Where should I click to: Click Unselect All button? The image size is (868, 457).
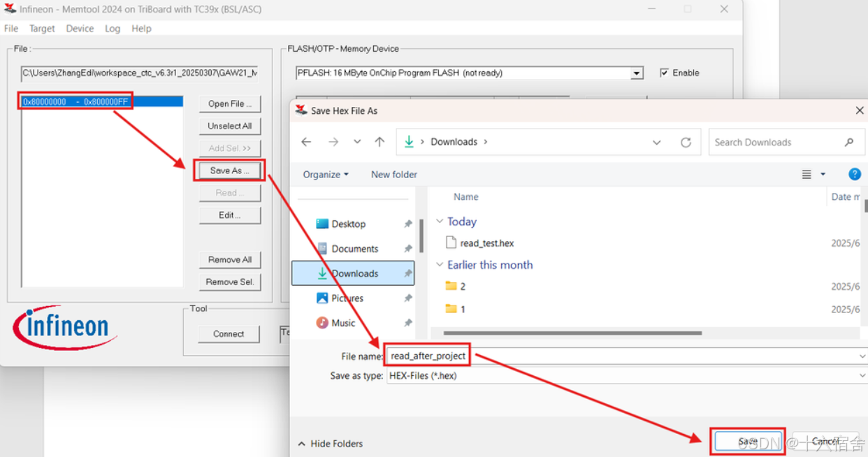coord(229,126)
